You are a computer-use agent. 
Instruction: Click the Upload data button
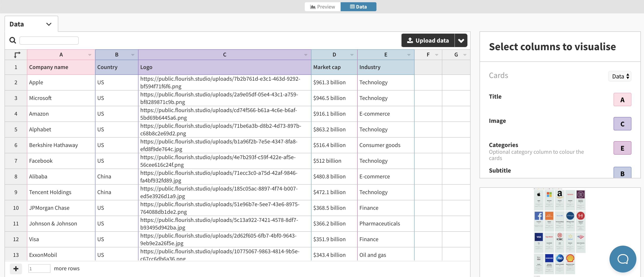pyautogui.click(x=428, y=41)
